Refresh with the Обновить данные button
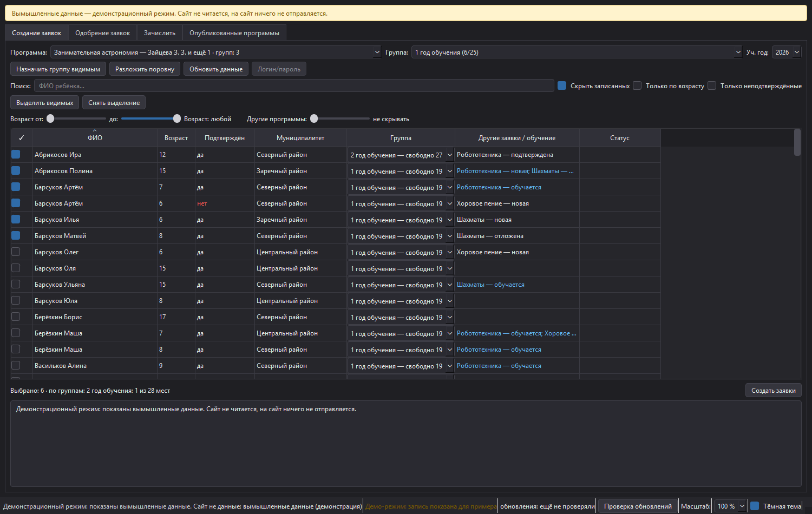The image size is (812, 514). pyautogui.click(x=216, y=69)
